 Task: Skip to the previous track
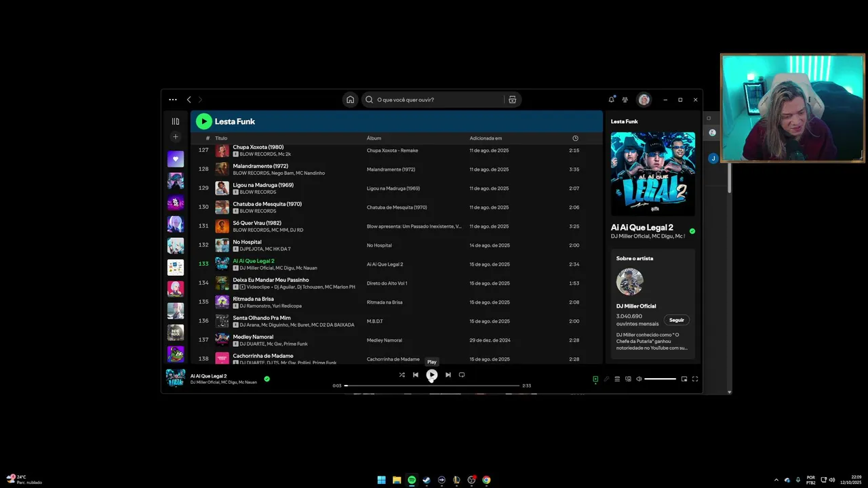(416, 375)
